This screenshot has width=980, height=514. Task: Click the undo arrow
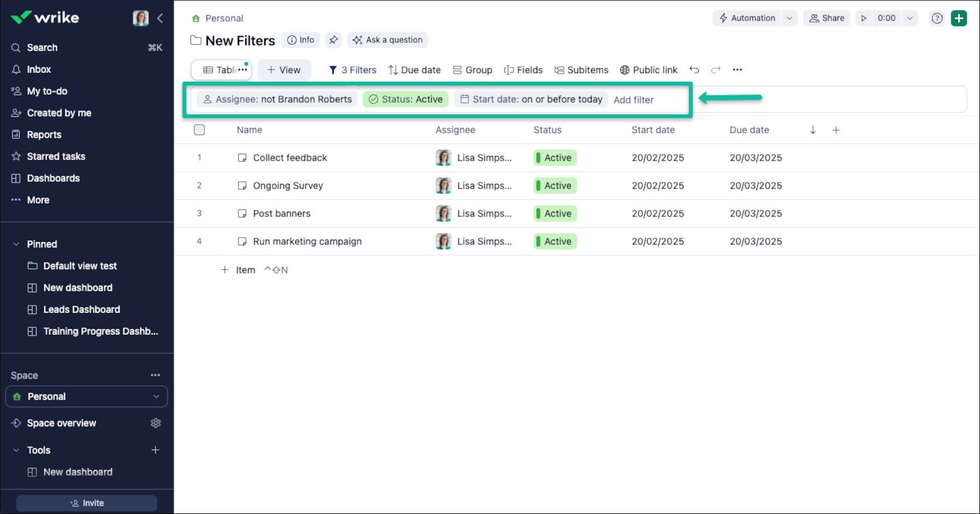point(694,70)
